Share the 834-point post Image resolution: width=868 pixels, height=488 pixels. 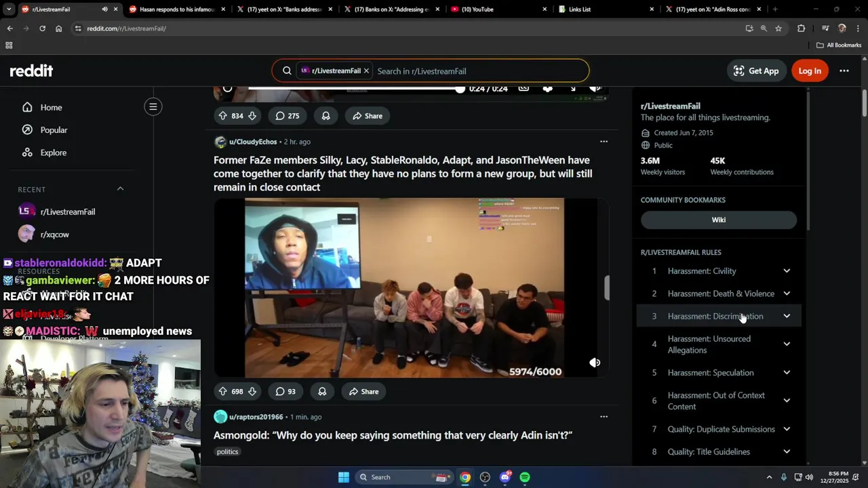pos(367,116)
